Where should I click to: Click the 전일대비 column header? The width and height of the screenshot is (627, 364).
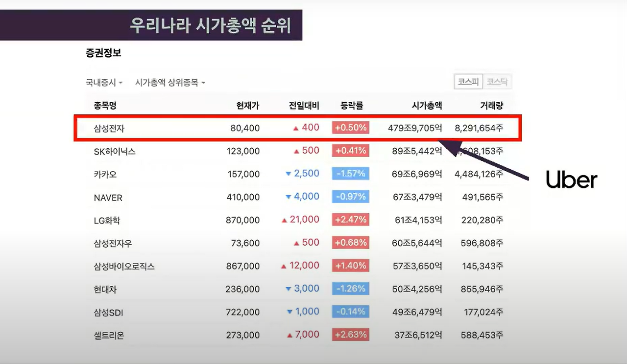(304, 105)
